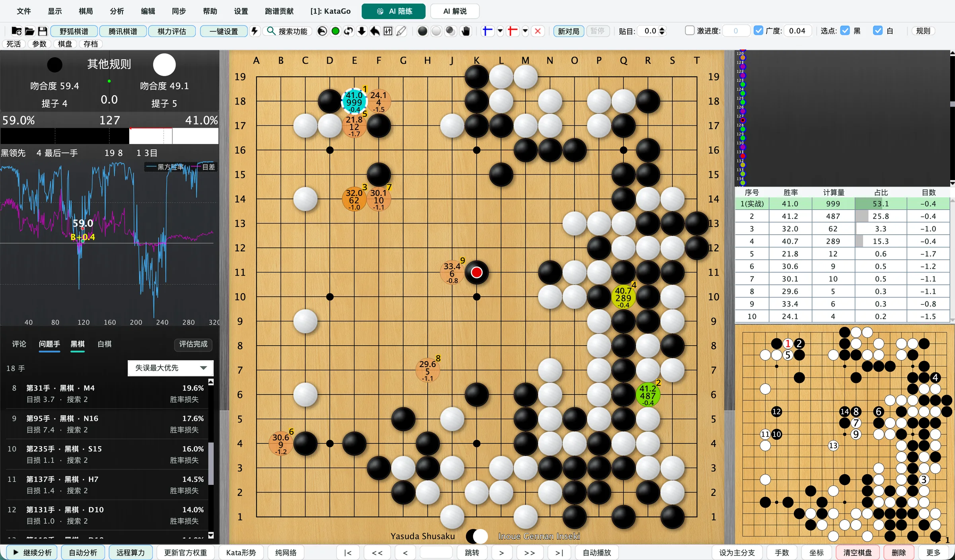
Task: Open the 文件 menu
Action: [x=24, y=11]
